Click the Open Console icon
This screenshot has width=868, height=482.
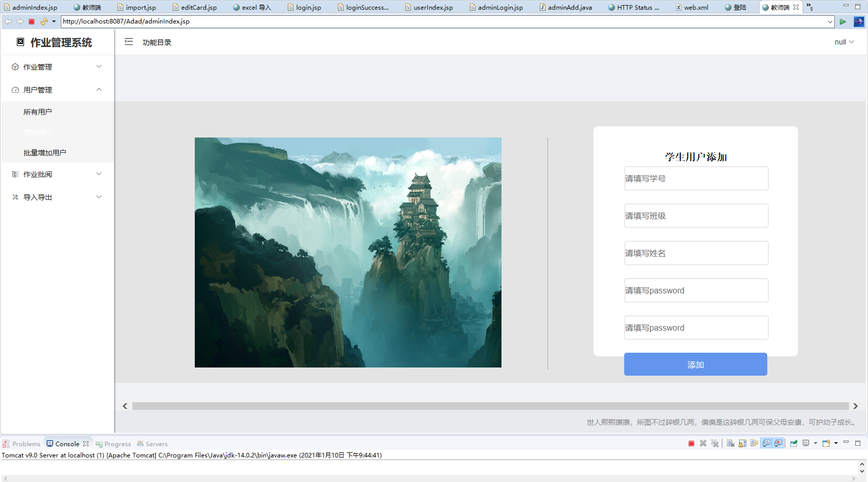pos(826,443)
